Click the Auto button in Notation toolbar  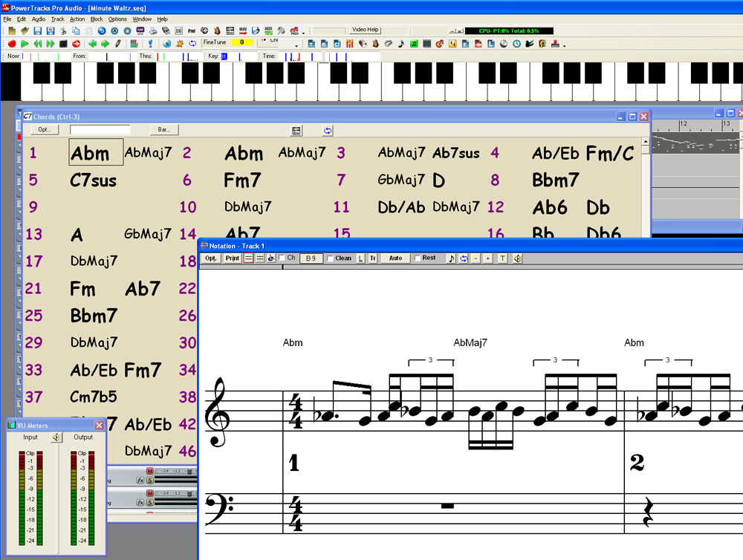(x=396, y=258)
